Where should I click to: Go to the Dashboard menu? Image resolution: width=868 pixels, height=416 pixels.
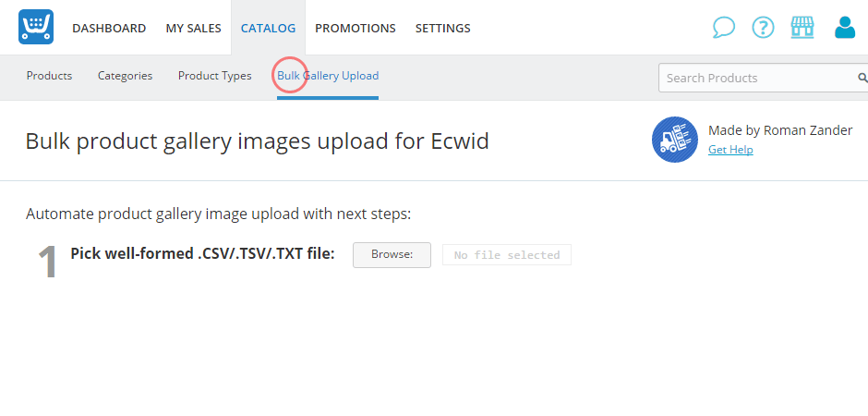[x=109, y=29]
